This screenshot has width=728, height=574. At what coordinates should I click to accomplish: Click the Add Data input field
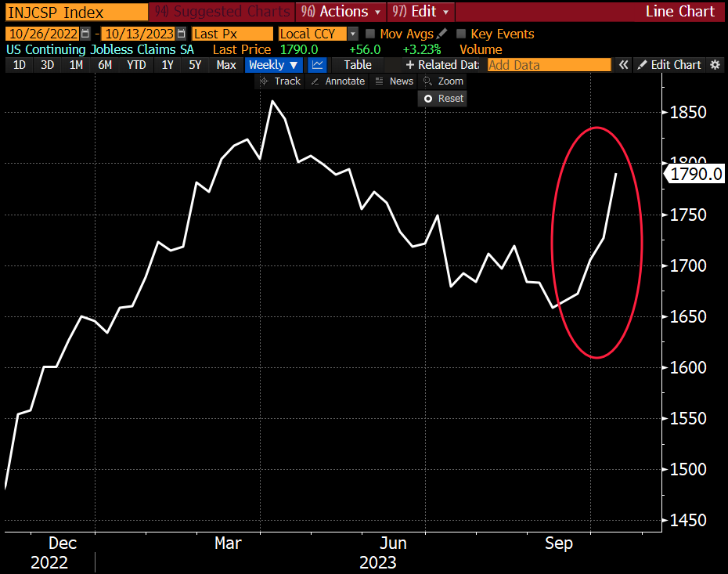[548, 65]
